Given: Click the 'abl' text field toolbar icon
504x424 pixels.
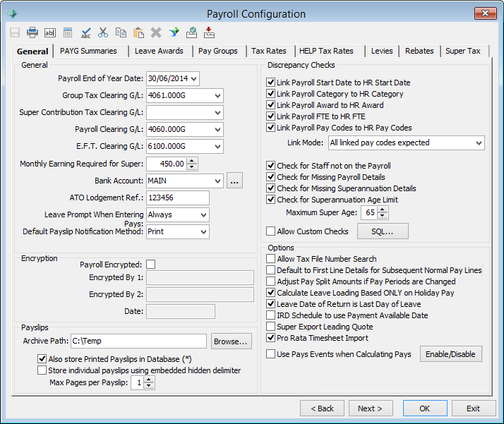Looking at the screenshot, I should [50, 32].
